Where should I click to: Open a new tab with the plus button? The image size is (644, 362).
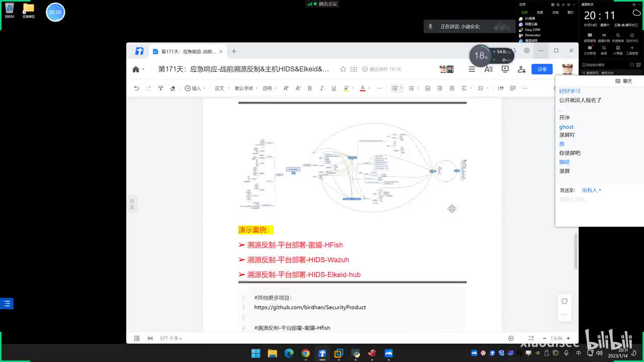[x=233, y=51]
